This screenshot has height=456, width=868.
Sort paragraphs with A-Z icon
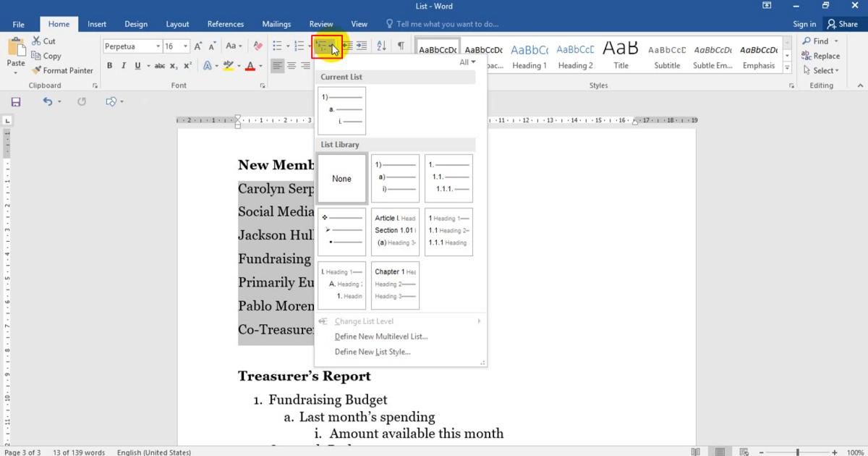[x=382, y=46]
